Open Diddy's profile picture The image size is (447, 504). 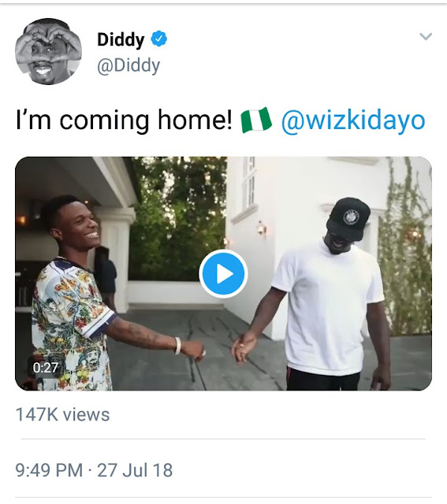point(48,51)
